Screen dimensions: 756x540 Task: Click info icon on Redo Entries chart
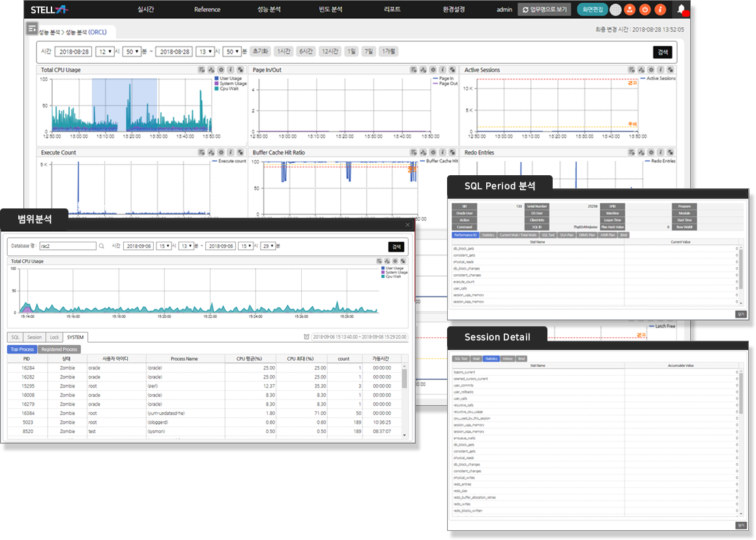coord(661,152)
